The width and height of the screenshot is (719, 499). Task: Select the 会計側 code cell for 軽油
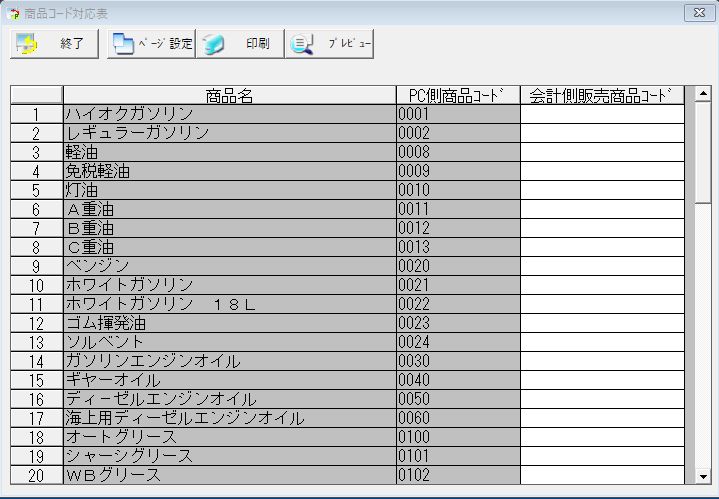pos(602,152)
